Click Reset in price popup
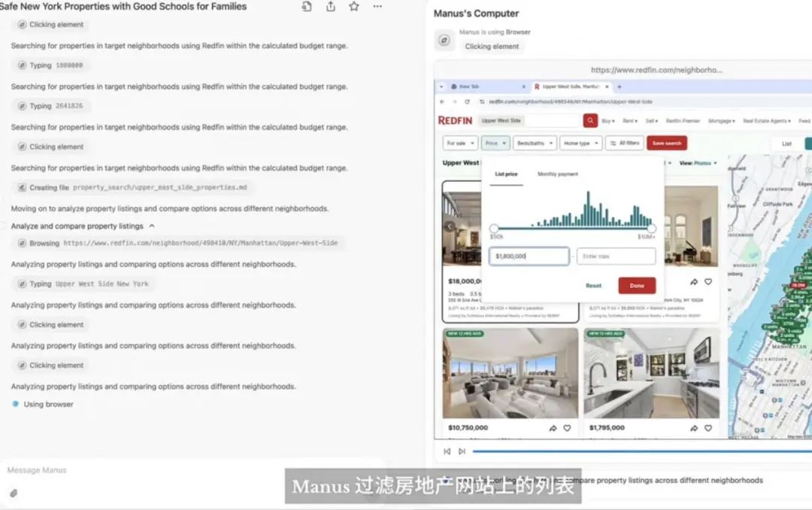 coord(593,286)
